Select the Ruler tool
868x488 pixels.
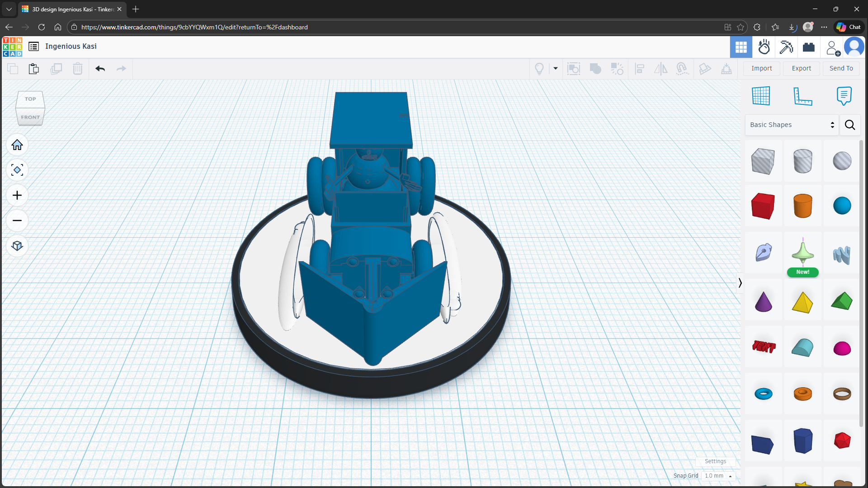[803, 96]
